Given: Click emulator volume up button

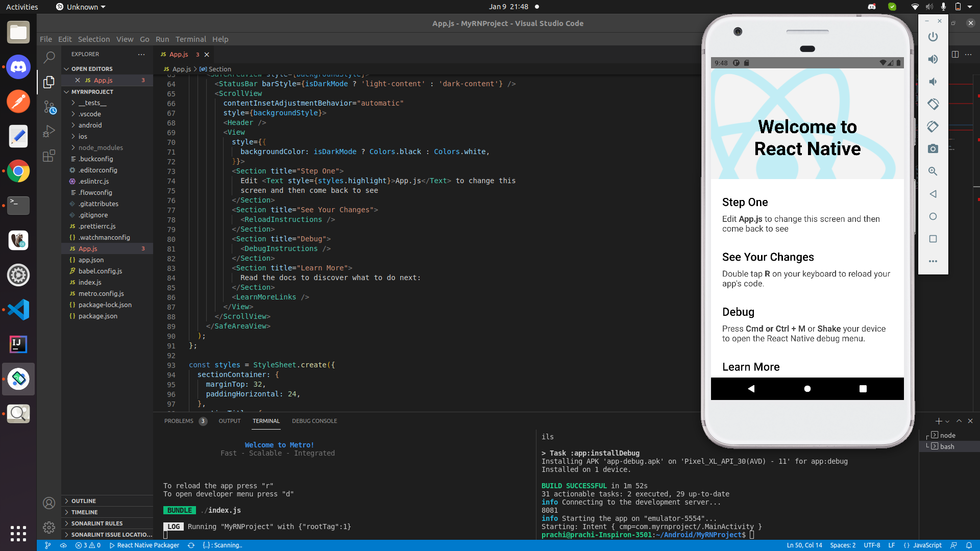Looking at the screenshot, I should (x=933, y=59).
